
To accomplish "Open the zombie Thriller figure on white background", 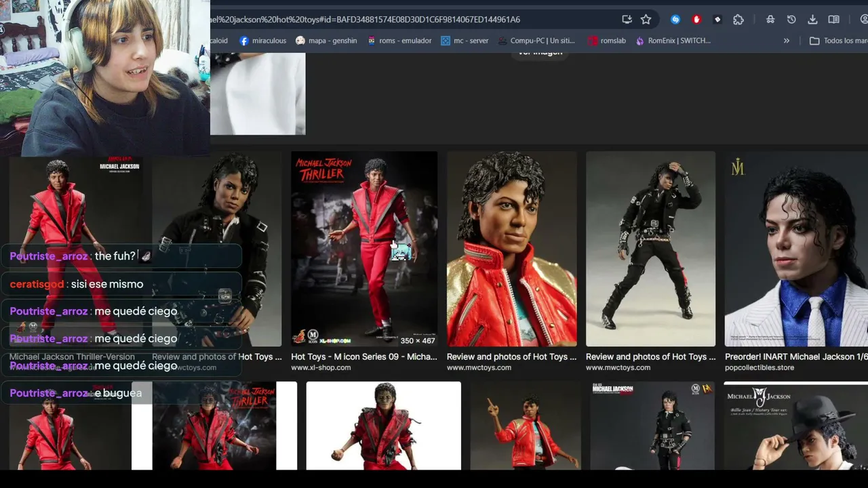I will pos(383,426).
